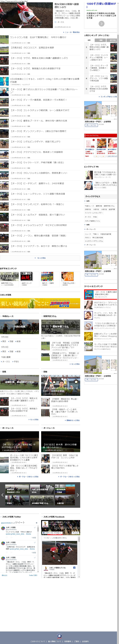119x644 pixels.
Task: Open the スポニチ競馬モバイル yellow banner
Action: 40,303
